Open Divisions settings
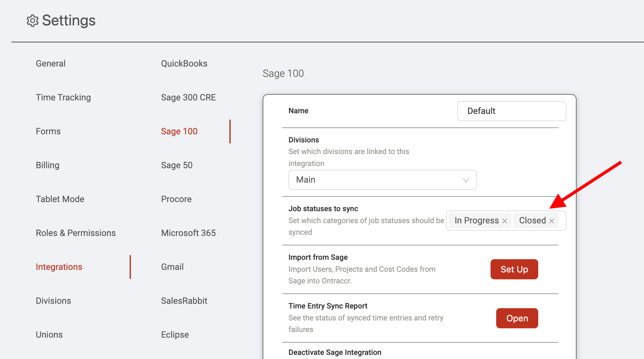This screenshot has height=359, width=644. tap(53, 301)
